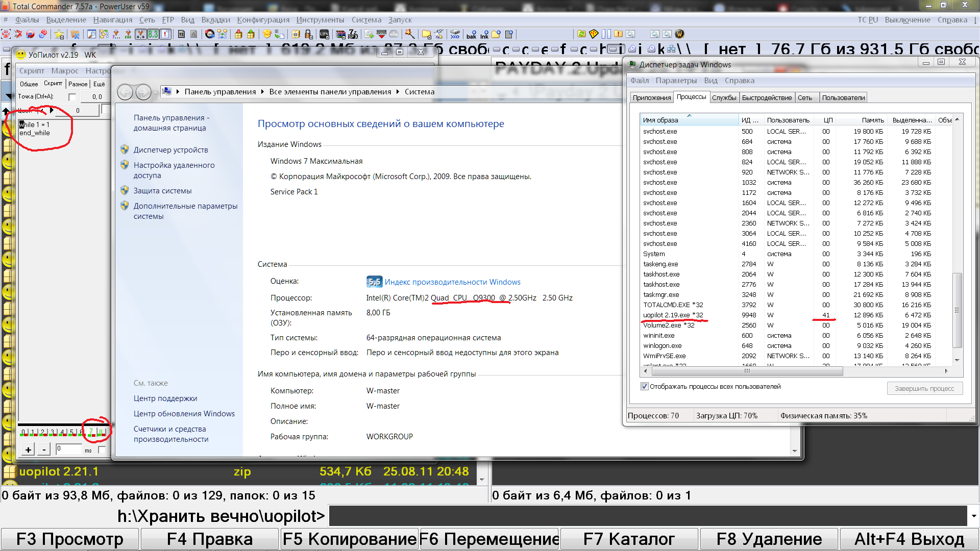Open the back/forward history dropdown in Control Panel
This screenshot has height=551, width=980.
pos(156,92)
